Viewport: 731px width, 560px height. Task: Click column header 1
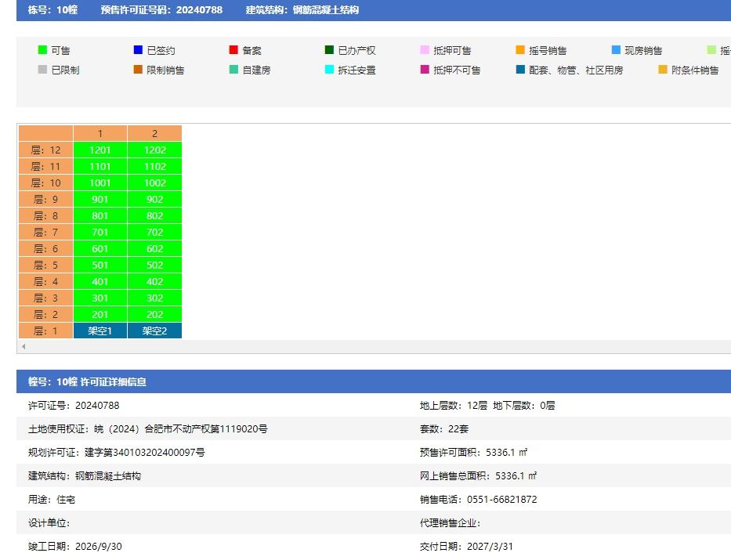[100, 134]
